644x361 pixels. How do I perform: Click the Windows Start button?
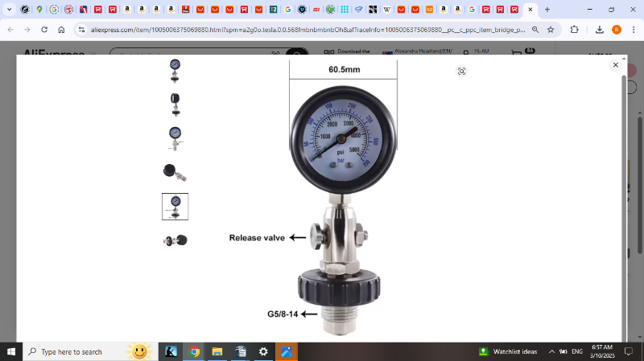11,352
